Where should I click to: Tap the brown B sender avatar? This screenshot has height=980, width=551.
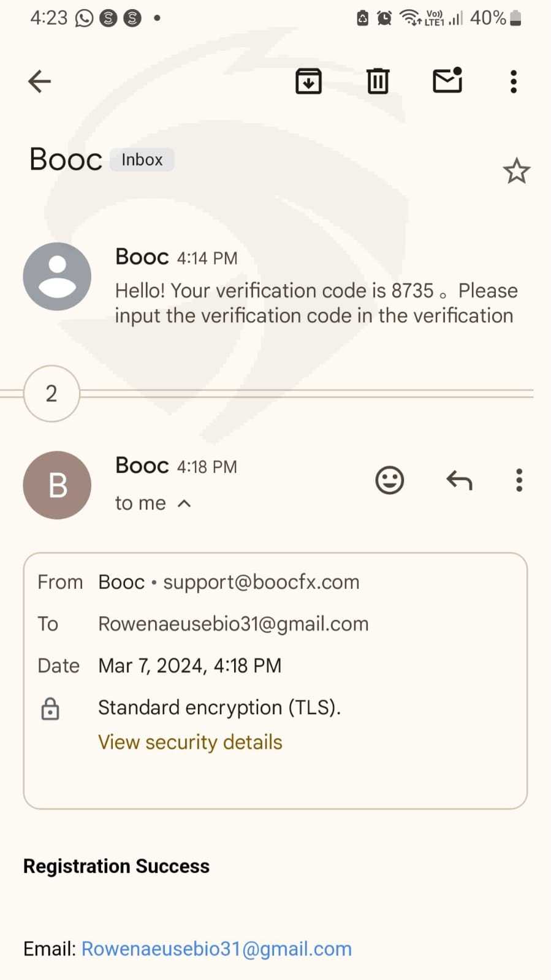coord(57,485)
